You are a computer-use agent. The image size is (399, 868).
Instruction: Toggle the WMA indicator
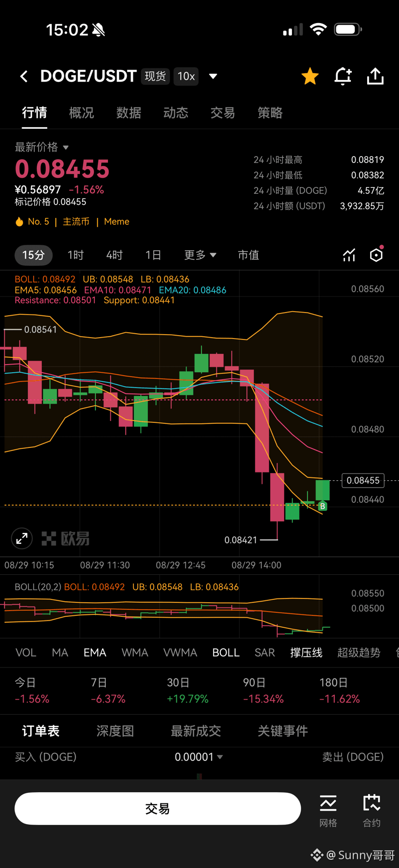135,652
